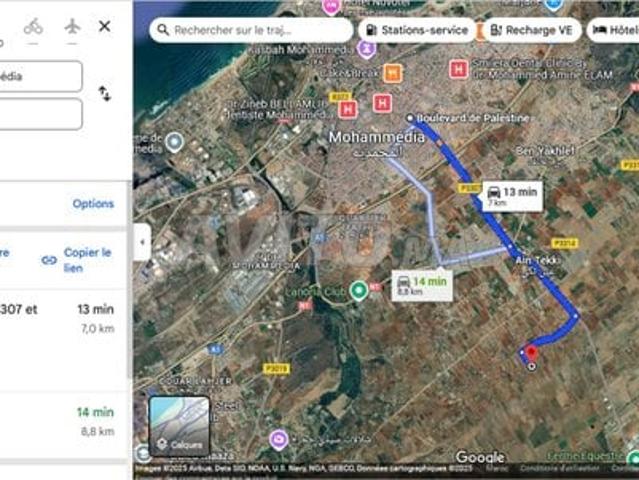Click the Cake&Break orange marker
The width and height of the screenshot is (639, 480).
pos(392,73)
